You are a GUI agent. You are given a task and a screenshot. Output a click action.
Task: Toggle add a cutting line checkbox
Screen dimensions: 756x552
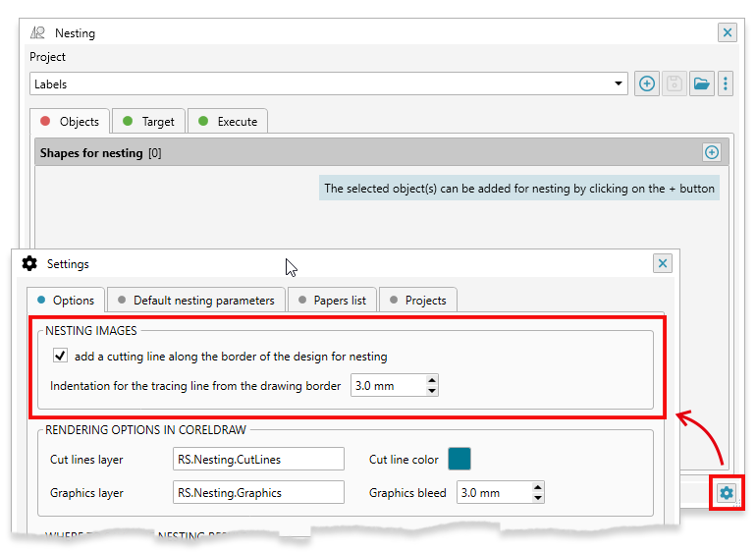click(x=60, y=357)
